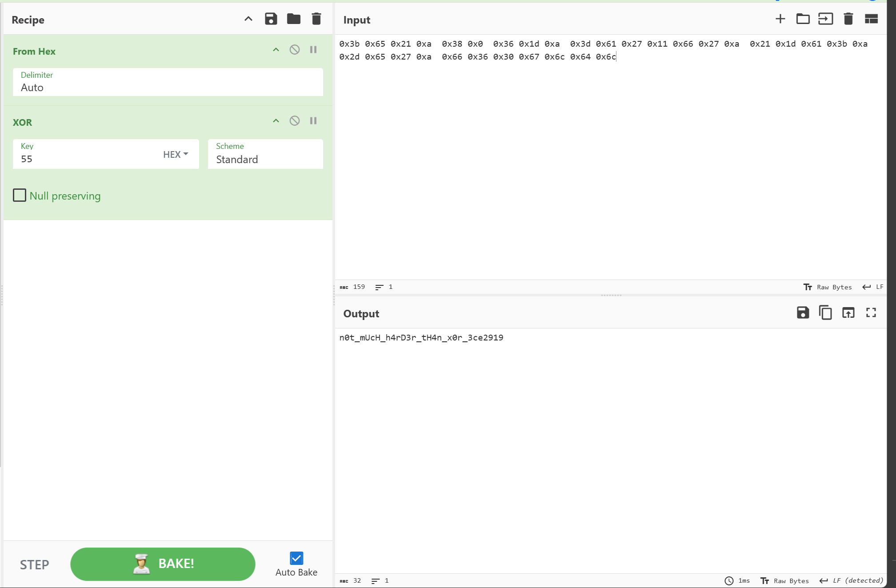Enable Null preserving checkbox
The height and width of the screenshot is (588, 896).
tap(20, 195)
